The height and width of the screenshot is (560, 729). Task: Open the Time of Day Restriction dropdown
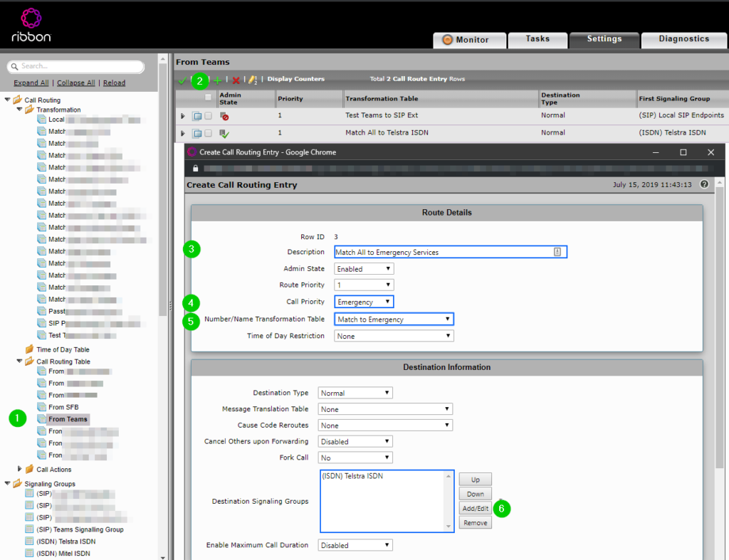tap(393, 336)
